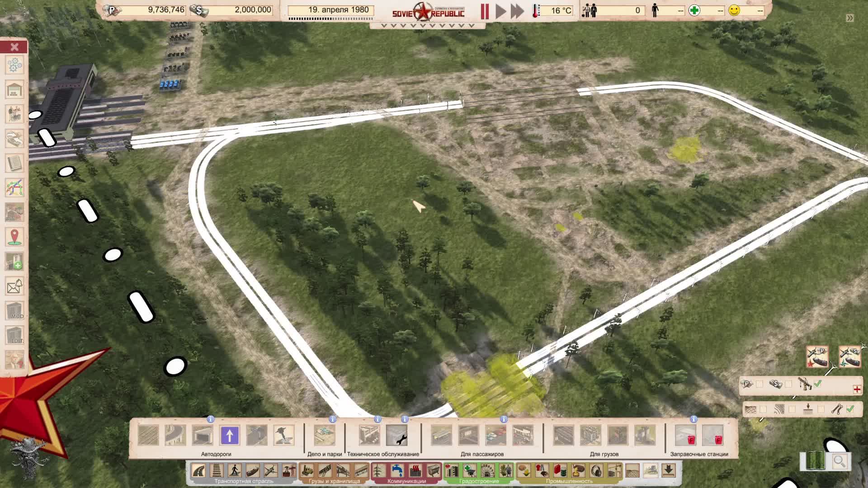This screenshot has height=488, width=868.
Task: Set game speed to fast forward
Action: pos(517,11)
